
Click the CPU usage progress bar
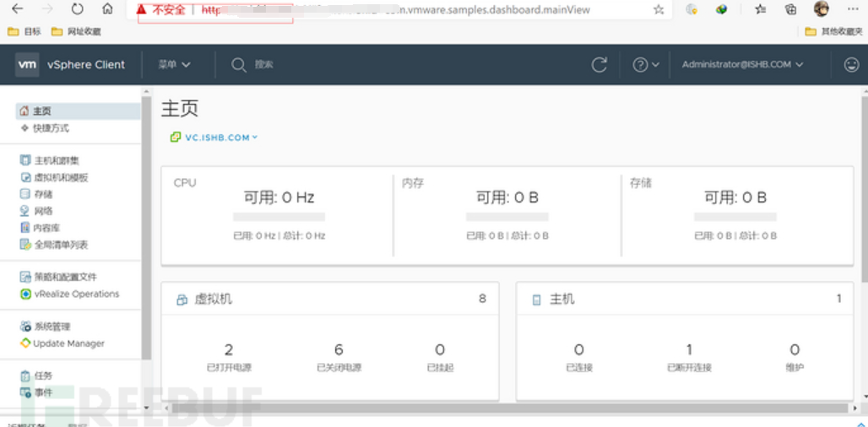click(x=279, y=217)
